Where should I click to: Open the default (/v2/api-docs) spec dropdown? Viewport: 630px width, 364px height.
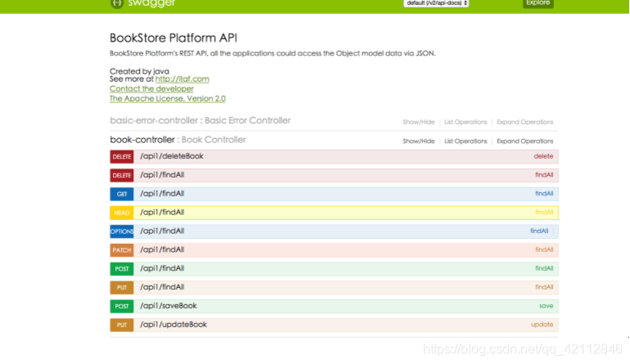click(436, 2)
